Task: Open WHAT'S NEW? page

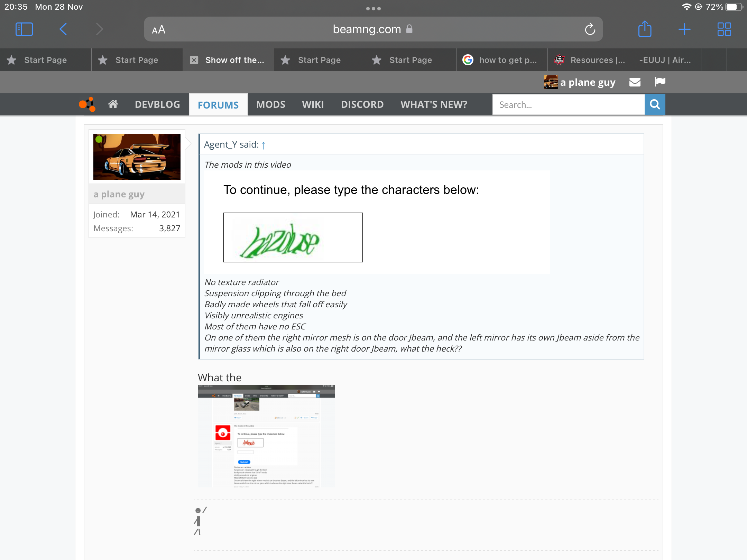Action: tap(434, 104)
